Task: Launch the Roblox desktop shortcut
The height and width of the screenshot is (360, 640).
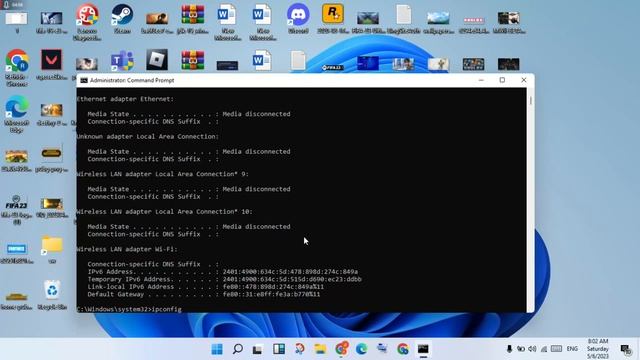Action: (x=157, y=60)
